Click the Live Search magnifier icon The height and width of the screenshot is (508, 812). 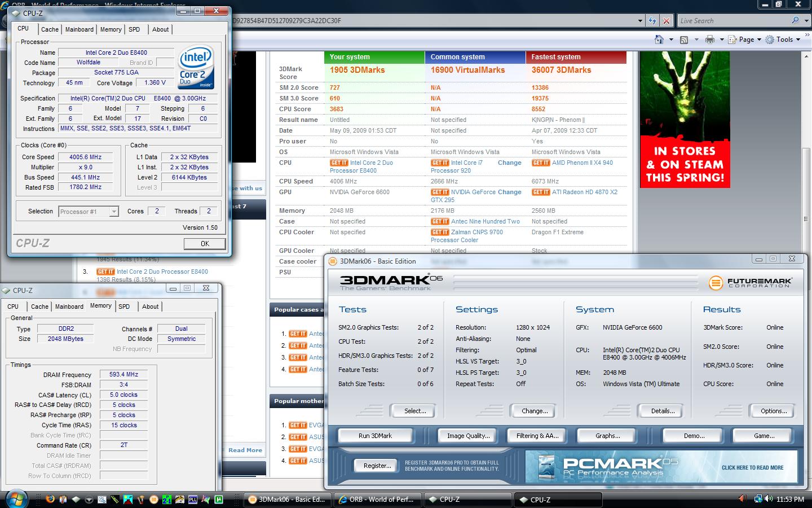tap(795, 20)
